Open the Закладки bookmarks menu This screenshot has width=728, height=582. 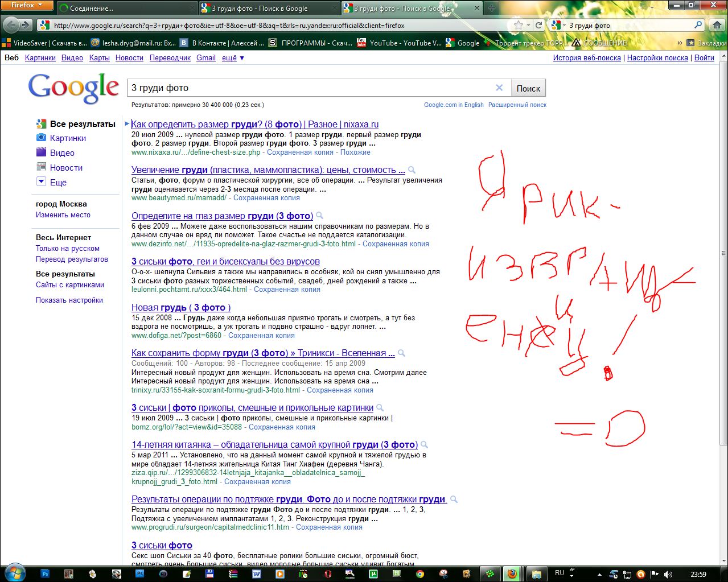[706, 43]
